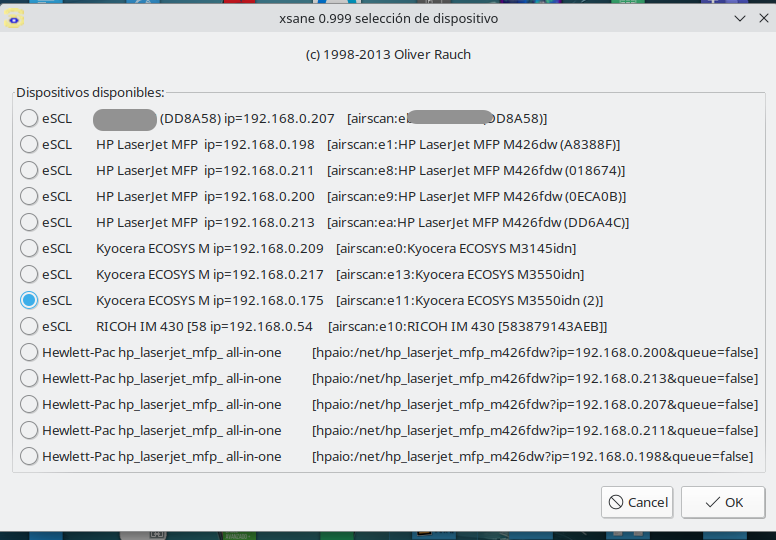
Task: Click the xsane eye icon in title bar
Action: click(x=13, y=19)
